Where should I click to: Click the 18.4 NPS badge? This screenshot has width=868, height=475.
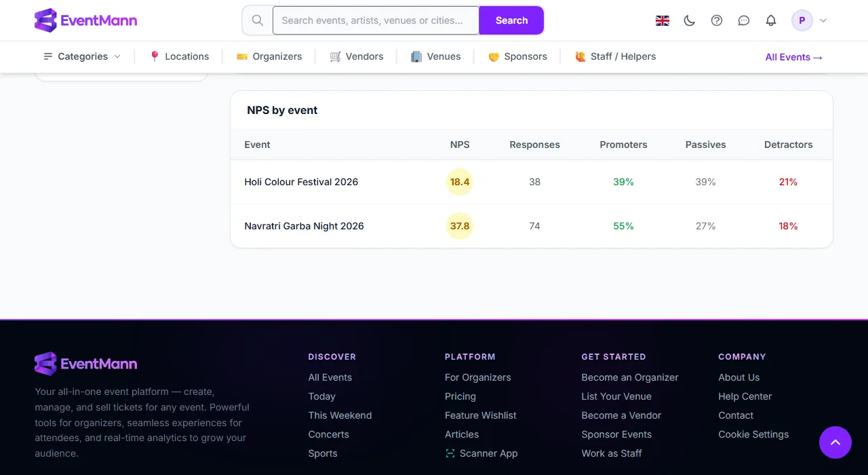click(460, 182)
